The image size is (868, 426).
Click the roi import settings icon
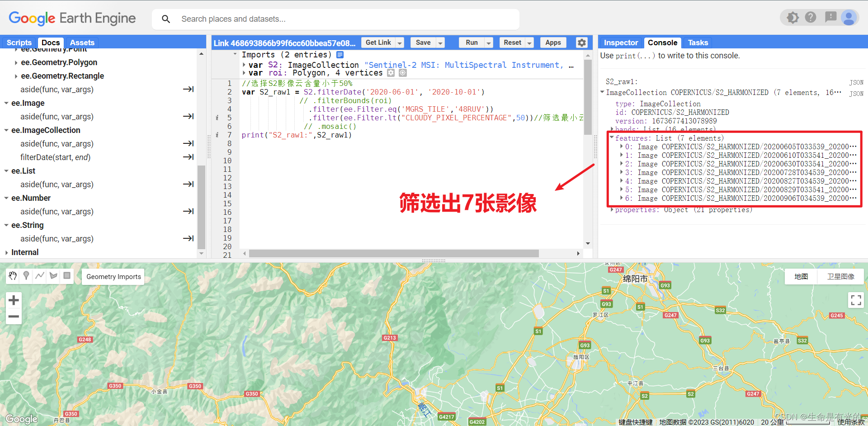tap(391, 73)
